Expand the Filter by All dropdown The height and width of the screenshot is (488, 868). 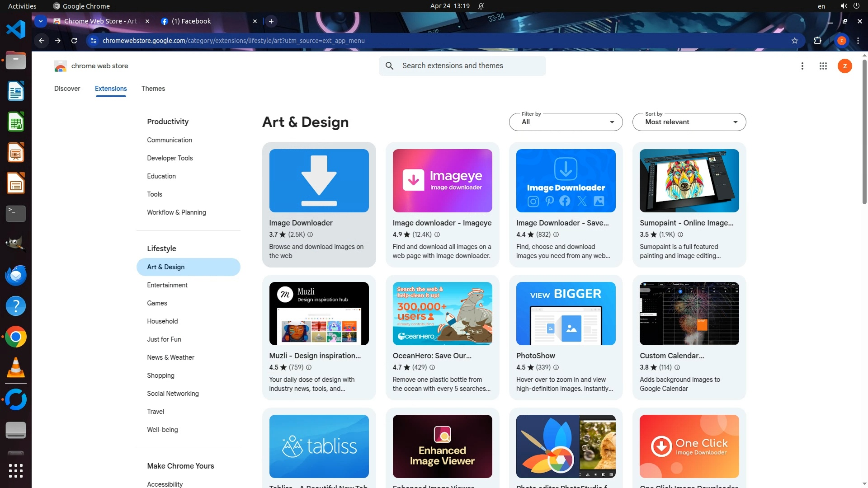(566, 122)
